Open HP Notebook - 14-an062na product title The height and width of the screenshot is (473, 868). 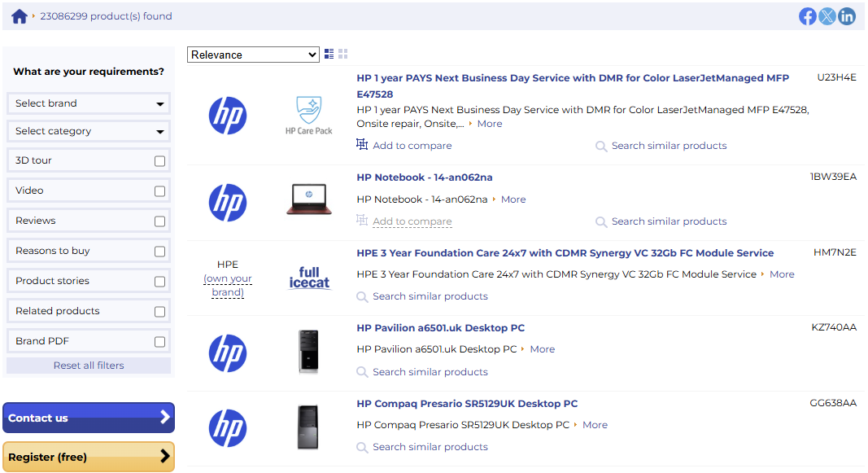click(425, 177)
